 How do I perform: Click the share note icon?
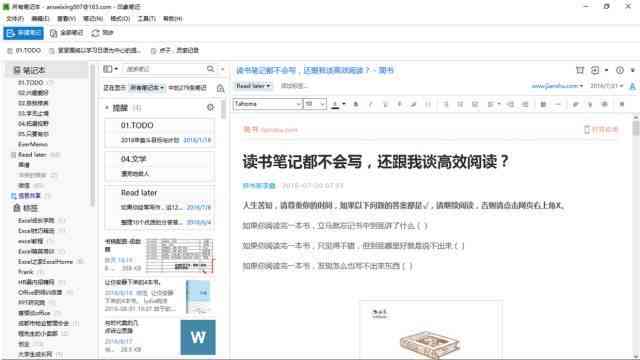coord(595,70)
